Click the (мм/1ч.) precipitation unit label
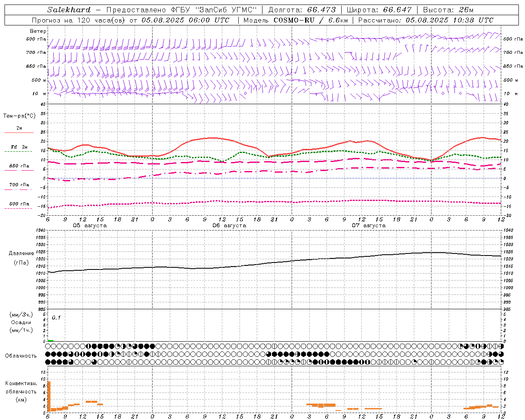Image resolution: width=525 pixels, height=420 pixels. click(21, 330)
